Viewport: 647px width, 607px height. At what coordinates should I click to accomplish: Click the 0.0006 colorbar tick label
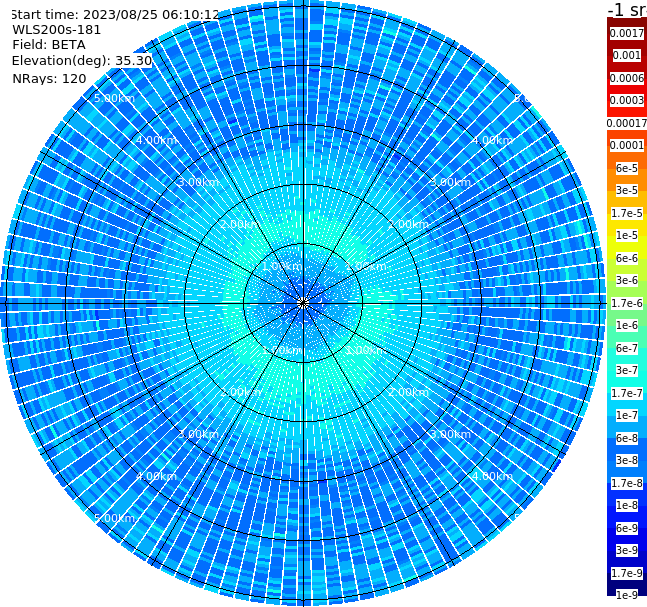tap(627, 78)
